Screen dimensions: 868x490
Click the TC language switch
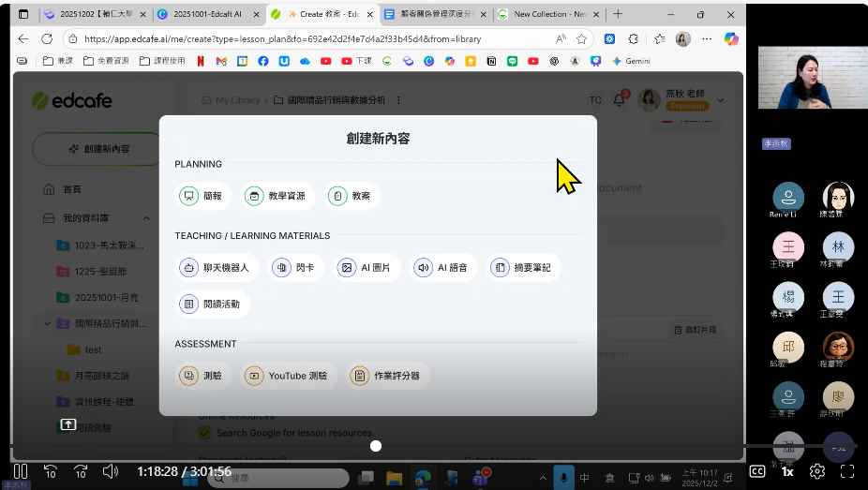point(595,100)
